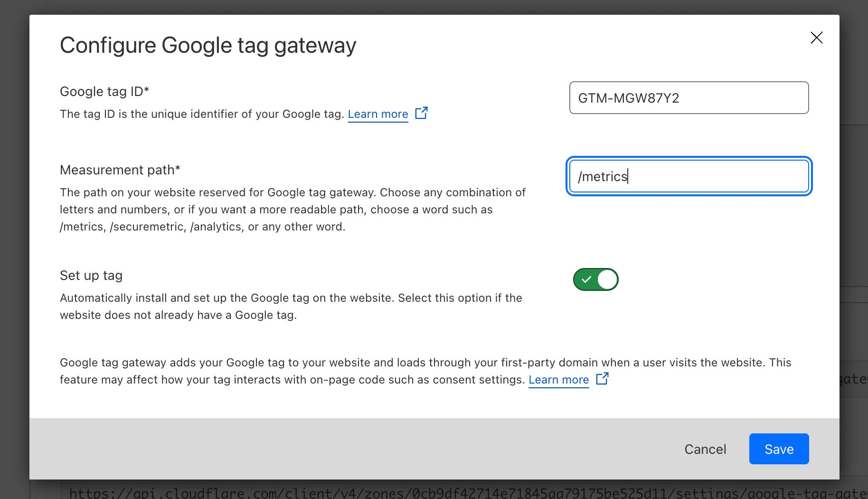This screenshot has width=868, height=499.
Task: Click the gray footer bar left of Cancel
Action: (x=332, y=449)
